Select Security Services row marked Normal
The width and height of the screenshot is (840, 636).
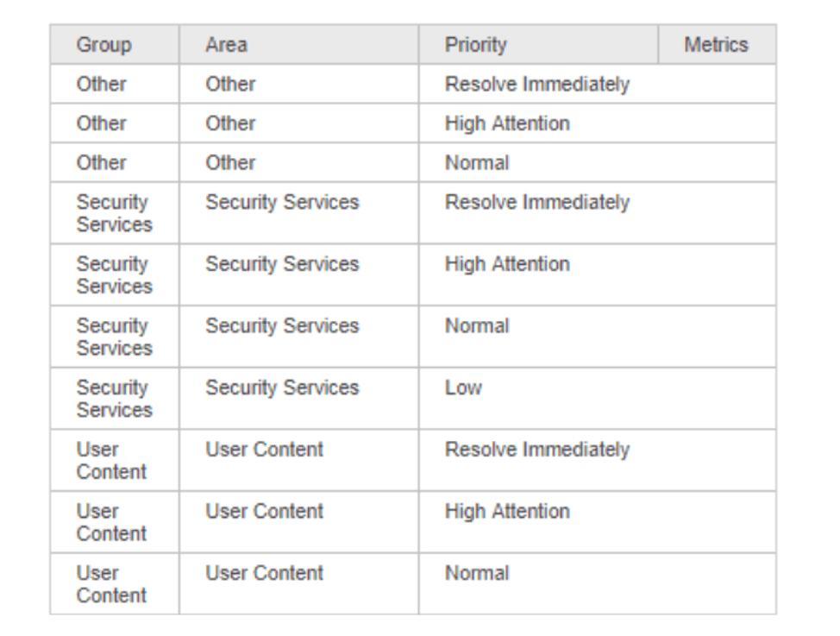tap(413, 337)
